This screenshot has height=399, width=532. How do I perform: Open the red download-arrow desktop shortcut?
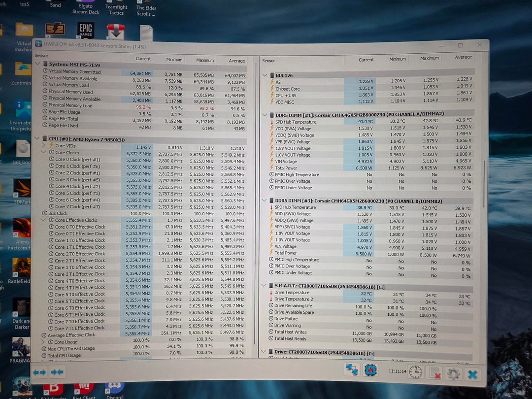[x=116, y=32]
